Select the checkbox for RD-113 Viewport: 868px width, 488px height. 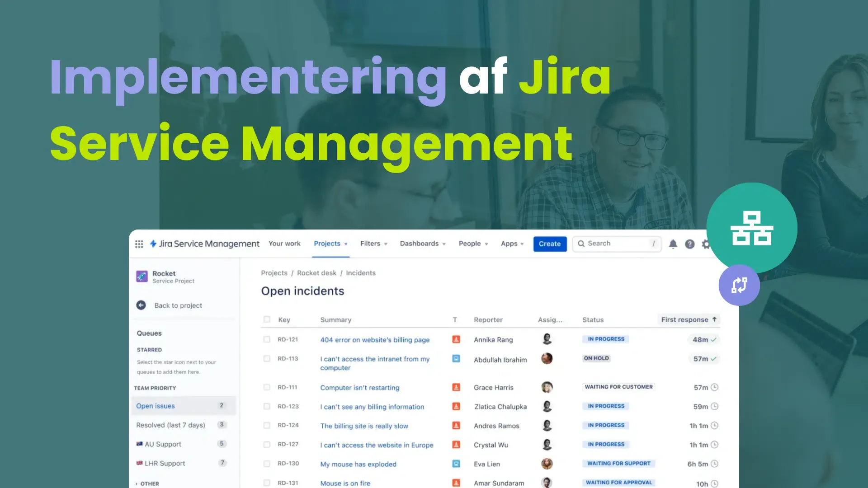click(x=267, y=358)
